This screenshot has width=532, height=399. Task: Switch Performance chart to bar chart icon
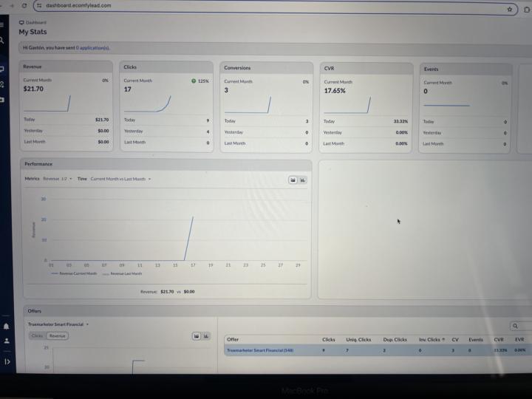(303, 180)
